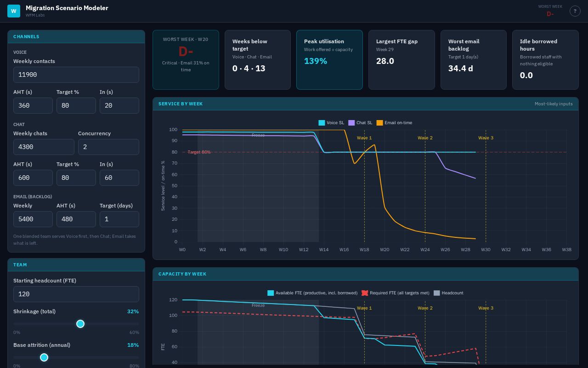Select the Idle borrowed hours card
The image size is (588, 368).
[x=545, y=60]
